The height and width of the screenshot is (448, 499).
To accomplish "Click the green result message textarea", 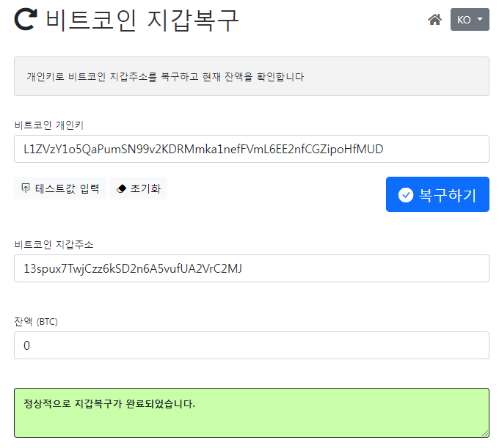I will (x=252, y=413).
